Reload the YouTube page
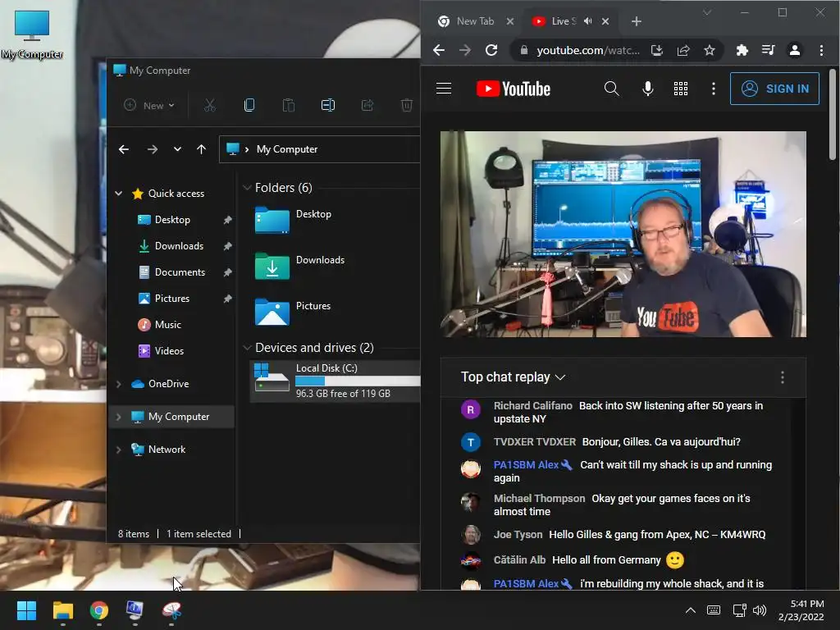 [491, 50]
